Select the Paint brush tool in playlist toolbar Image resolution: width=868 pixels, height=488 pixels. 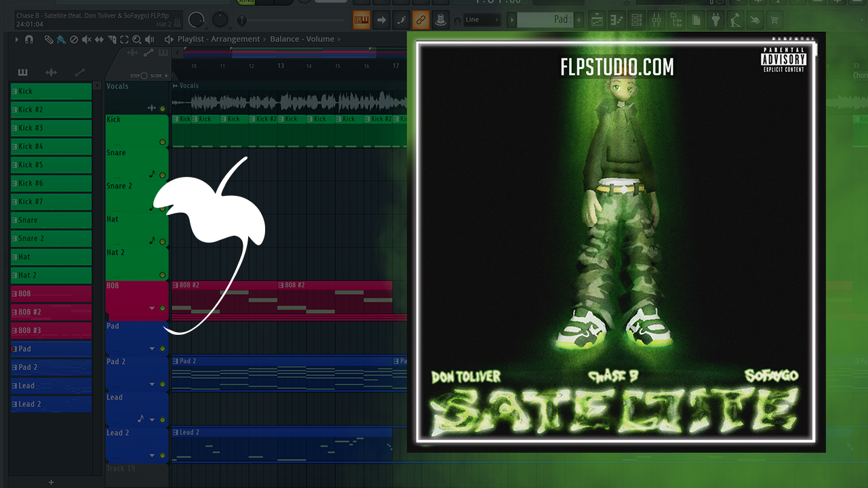(61, 39)
